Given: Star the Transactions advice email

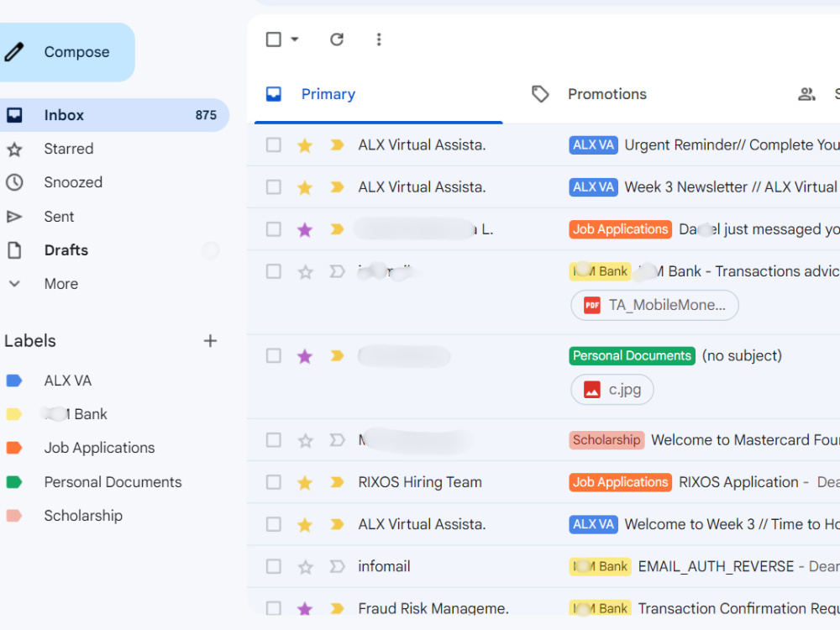Looking at the screenshot, I should [x=306, y=272].
